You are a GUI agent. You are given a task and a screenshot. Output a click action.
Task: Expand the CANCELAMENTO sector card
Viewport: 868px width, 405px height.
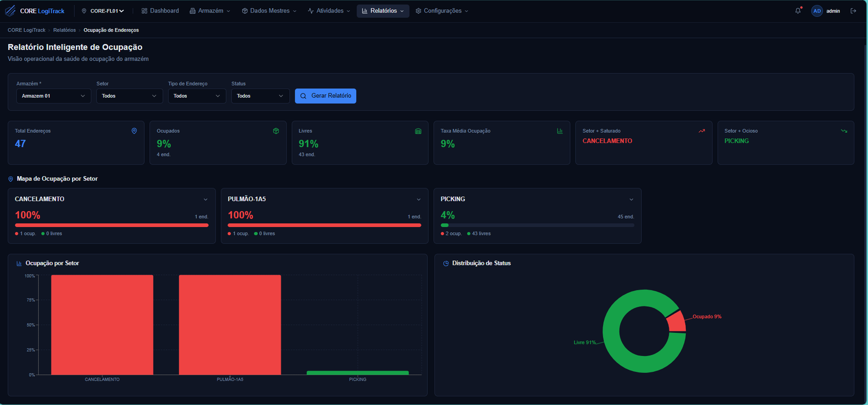coord(206,200)
